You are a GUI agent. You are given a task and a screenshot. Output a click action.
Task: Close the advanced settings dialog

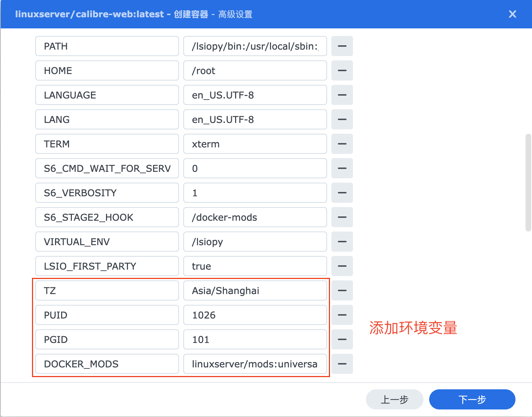513,14
